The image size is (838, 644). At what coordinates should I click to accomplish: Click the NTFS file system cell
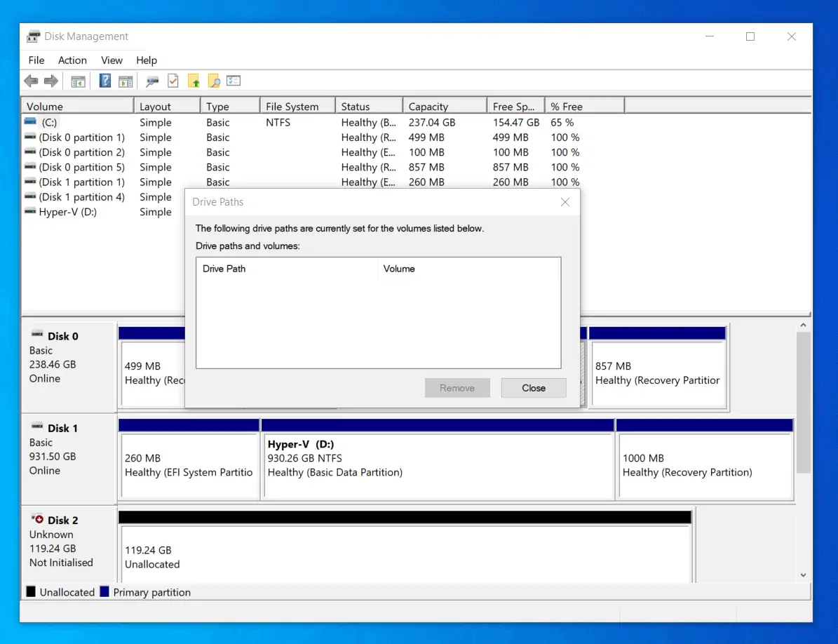tap(278, 122)
